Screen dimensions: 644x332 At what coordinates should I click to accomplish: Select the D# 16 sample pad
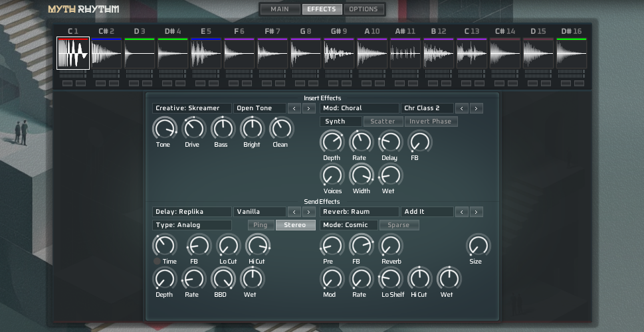[572, 53]
